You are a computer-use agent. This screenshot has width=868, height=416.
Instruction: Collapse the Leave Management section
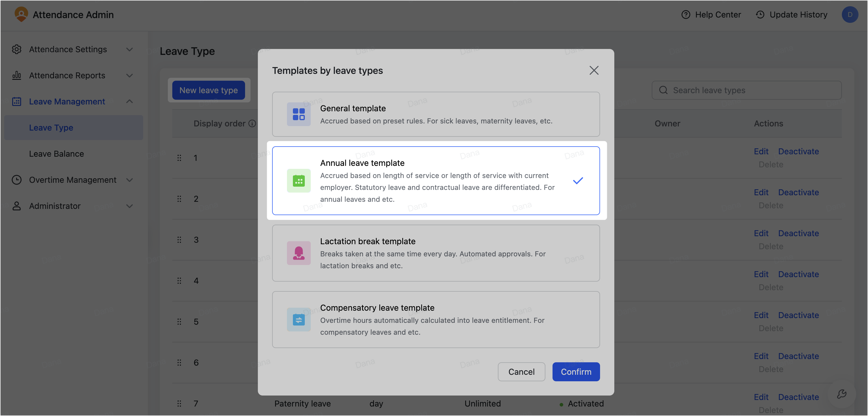(x=130, y=101)
